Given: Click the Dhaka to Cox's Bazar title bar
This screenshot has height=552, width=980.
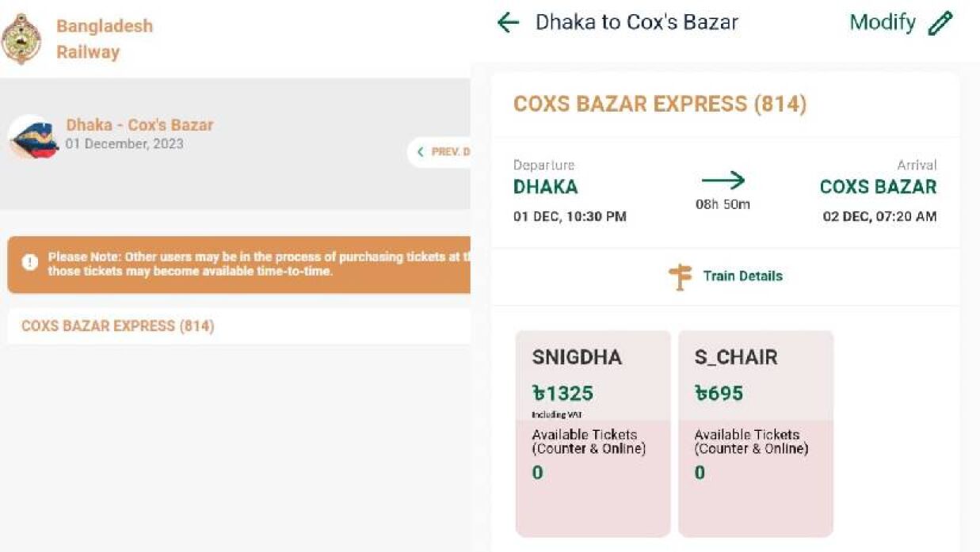Looking at the screenshot, I should click(637, 22).
